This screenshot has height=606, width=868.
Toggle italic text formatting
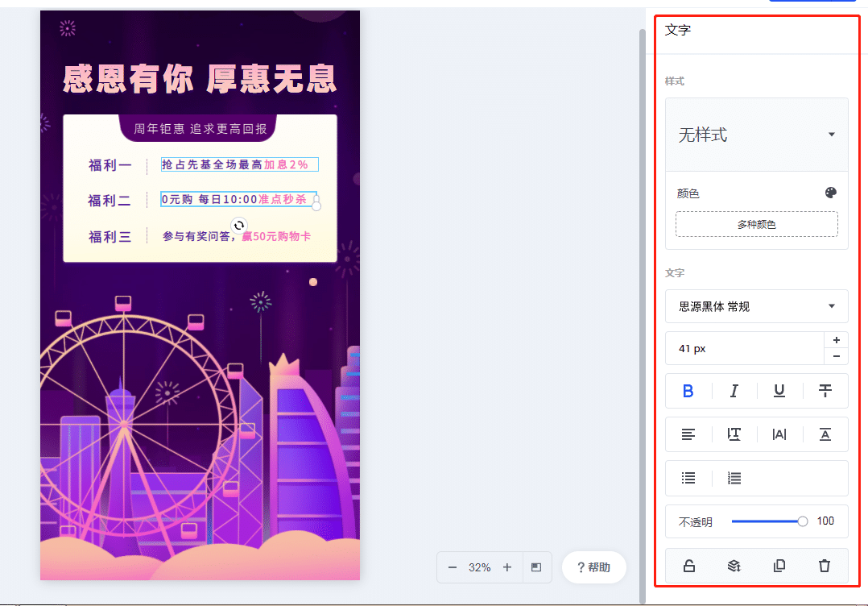pos(734,391)
